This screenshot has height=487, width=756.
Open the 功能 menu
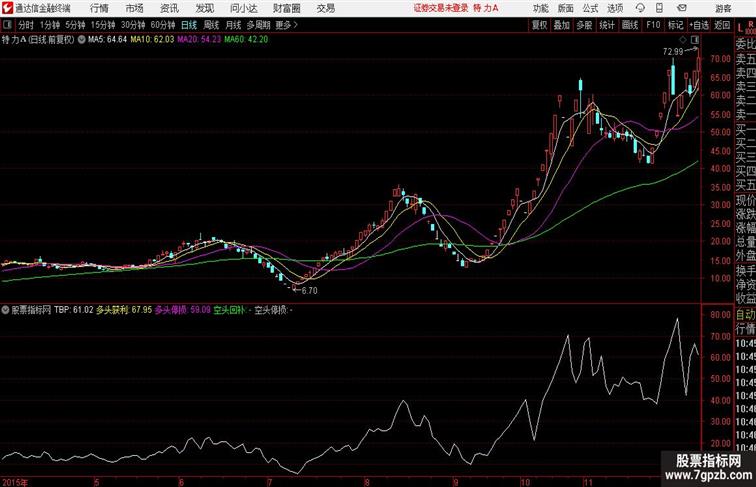pyautogui.click(x=541, y=8)
